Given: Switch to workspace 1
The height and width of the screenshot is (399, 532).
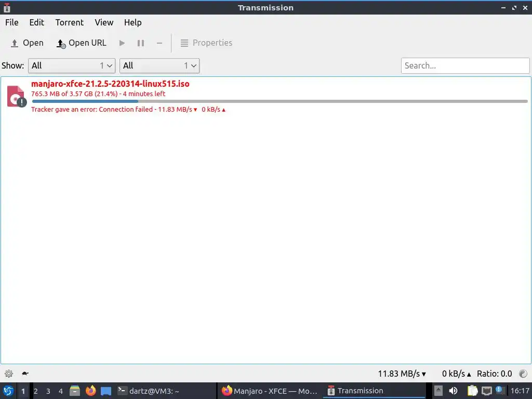Looking at the screenshot, I should tap(23, 391).
